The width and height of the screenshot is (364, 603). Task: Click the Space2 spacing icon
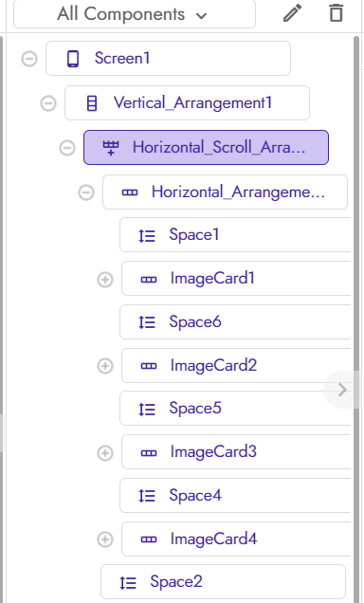[x=128, y=583]
